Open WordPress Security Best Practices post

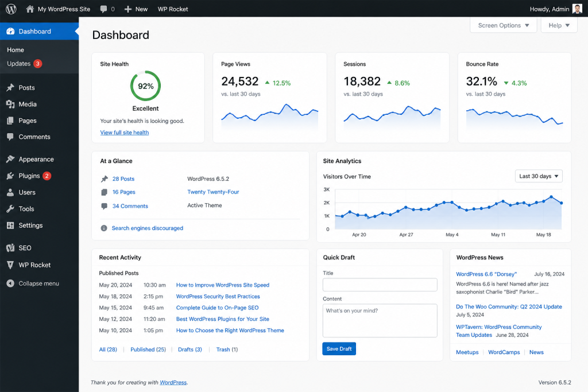[218, 296]
